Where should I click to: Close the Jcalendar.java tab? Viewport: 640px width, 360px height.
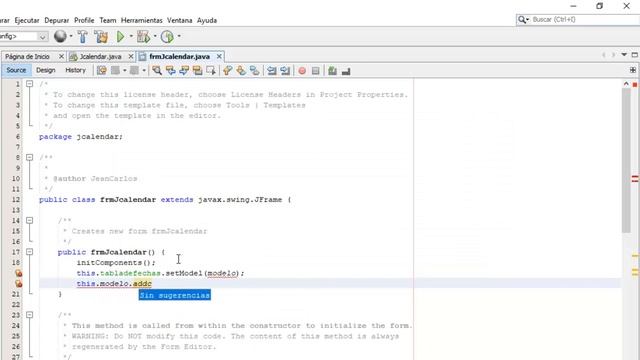pos(131,56)
